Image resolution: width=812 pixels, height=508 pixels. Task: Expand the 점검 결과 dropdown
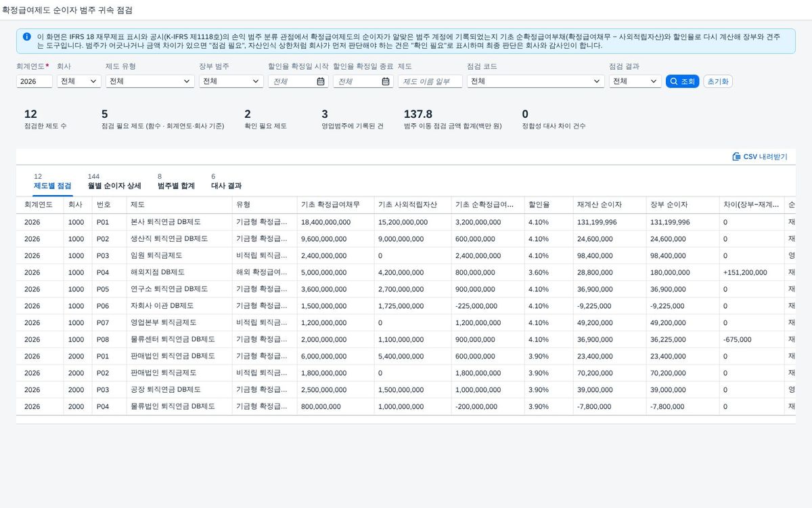click(x=635, y=81)
